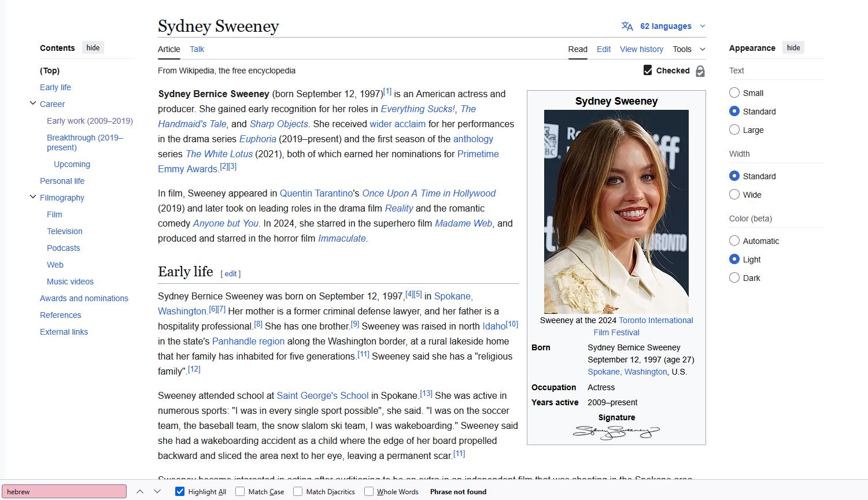
Task: Select the Read tab
Action: pos(578,49)
